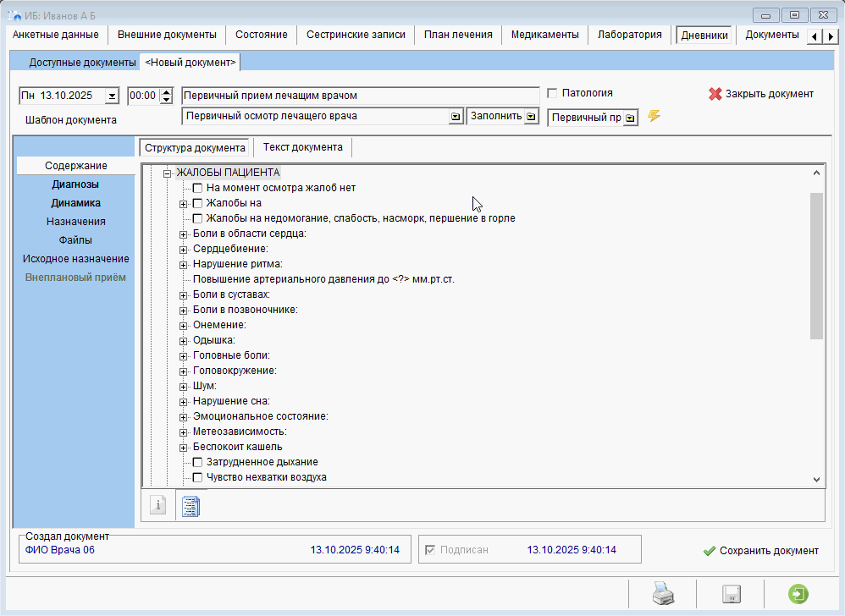The height and width of the screenshot is (616, 845).
Task: Click the info icon below document tree
Action: 157,505
